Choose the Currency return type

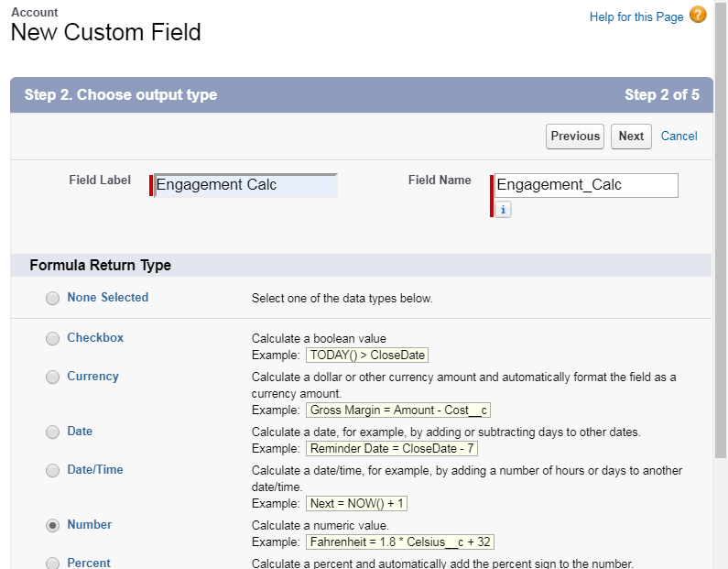click(52, 378)
